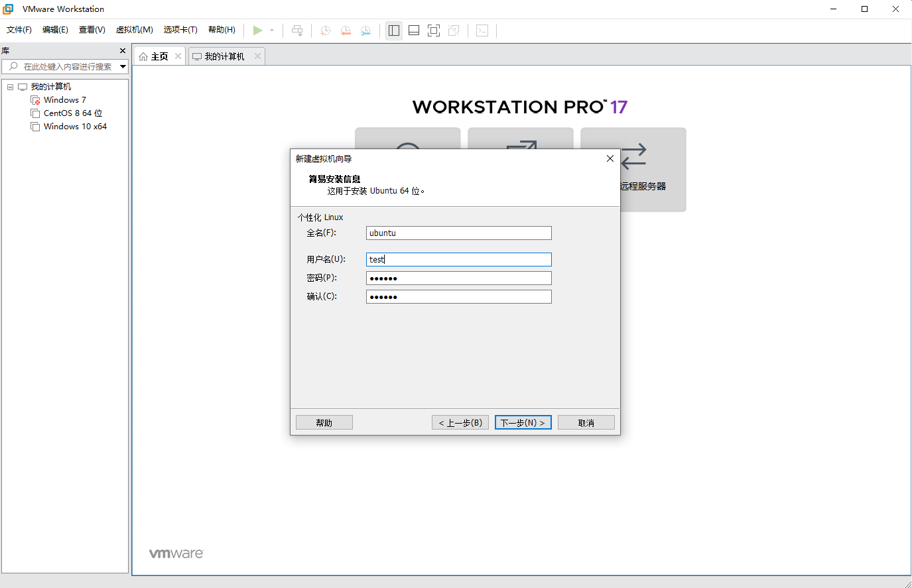Toggle the library sidebar view icon

(394, 30)
